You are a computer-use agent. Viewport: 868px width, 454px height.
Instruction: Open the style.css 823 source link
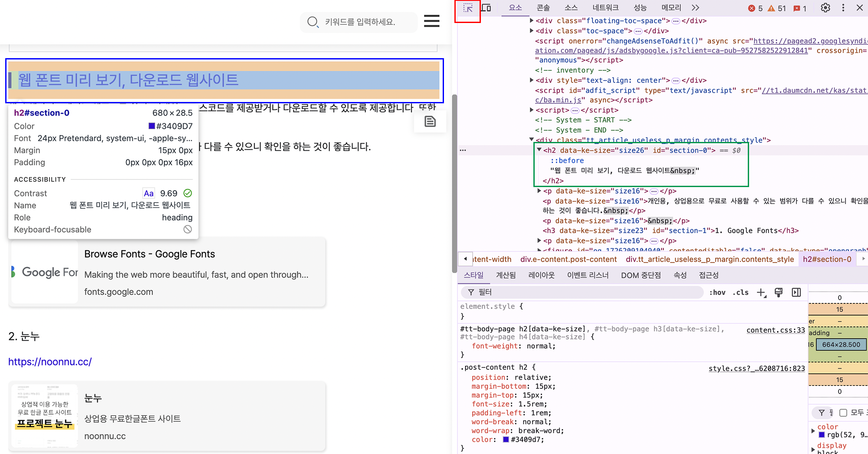coord(757,368)
